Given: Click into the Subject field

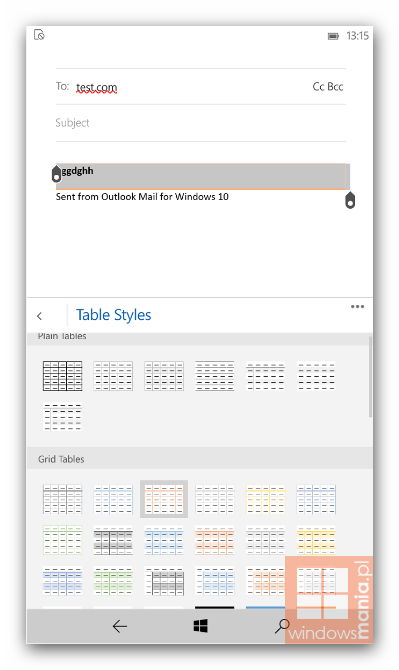Looking at the screenshot, I should tap(201, 123).
